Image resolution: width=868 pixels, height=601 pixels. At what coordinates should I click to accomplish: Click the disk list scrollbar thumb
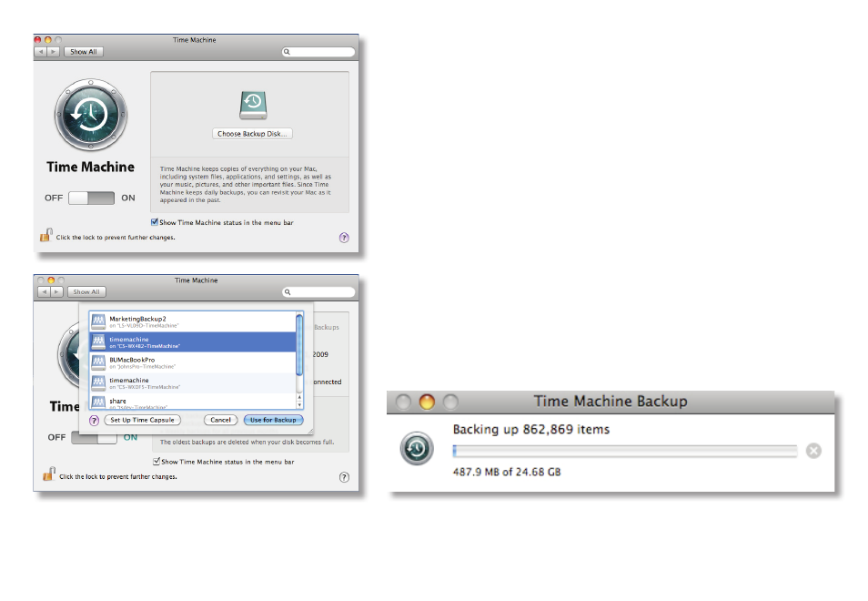pos(299,344)
